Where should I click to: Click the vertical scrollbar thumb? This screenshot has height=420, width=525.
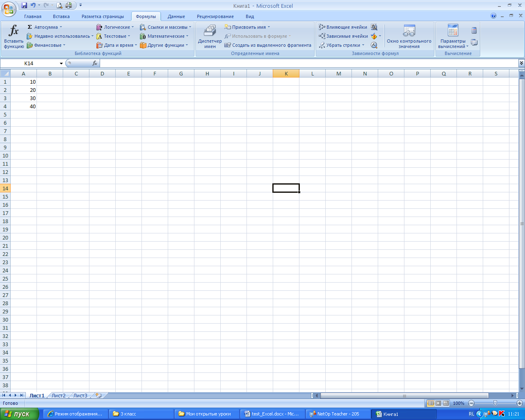point(522,224)
